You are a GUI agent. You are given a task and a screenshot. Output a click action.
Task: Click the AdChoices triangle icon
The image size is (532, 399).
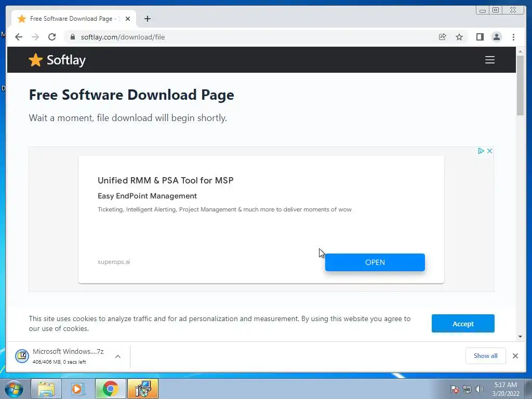tap(481, 151)
